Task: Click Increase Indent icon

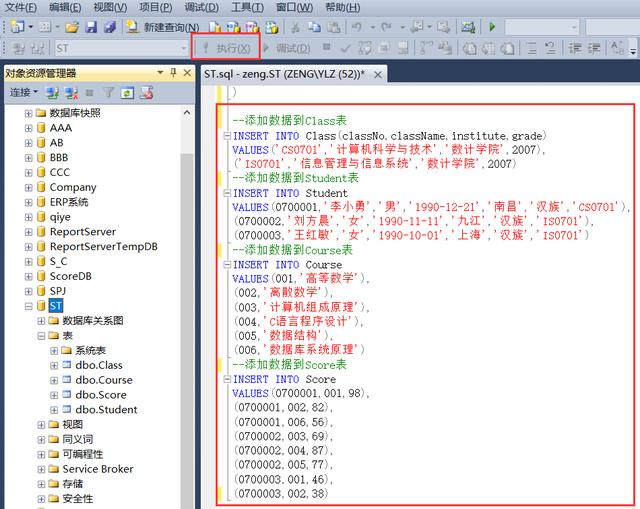Action: pos(594,49)
